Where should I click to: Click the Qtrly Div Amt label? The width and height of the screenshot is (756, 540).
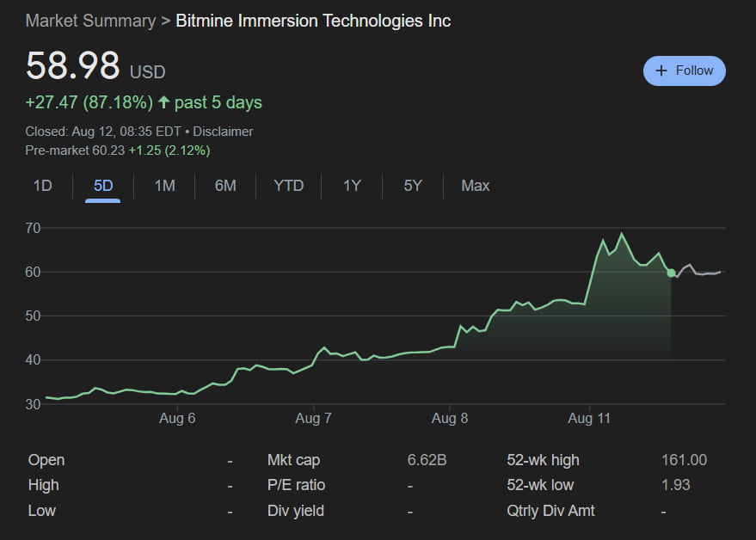click(x=550, y=511)
